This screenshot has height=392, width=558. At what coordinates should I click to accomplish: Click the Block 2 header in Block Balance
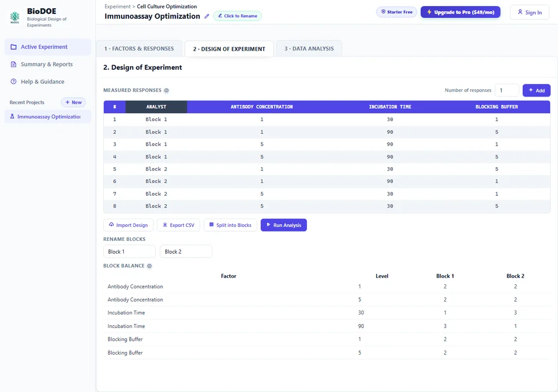pos(515,276)
